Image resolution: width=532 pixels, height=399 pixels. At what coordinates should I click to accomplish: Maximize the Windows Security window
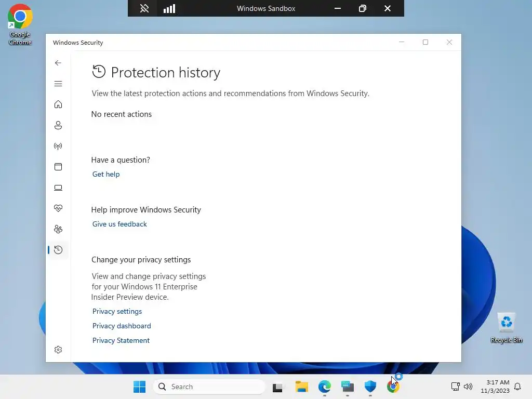tap(425, 42)
